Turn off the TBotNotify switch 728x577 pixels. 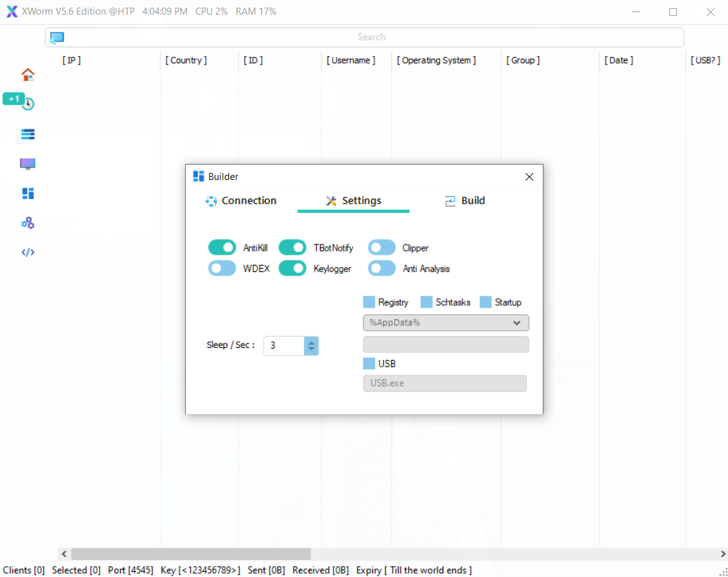[x=292, y=248]
